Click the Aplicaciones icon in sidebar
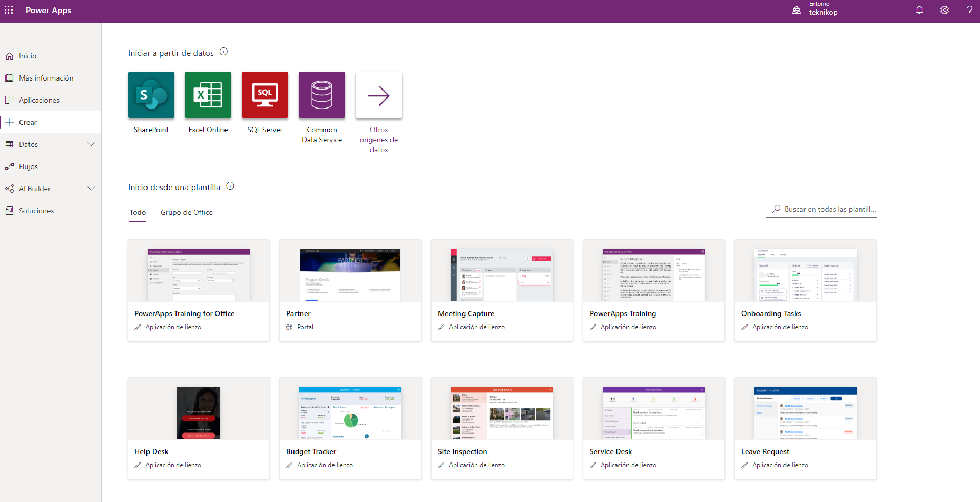The width and height of the screenshot is (980, 502). (9, 100)
